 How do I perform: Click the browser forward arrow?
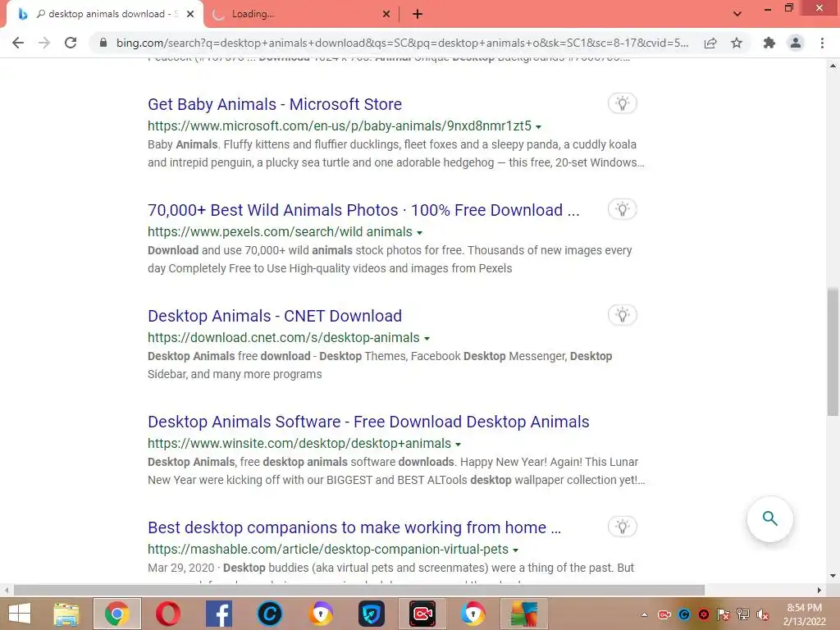click(44, 43)
